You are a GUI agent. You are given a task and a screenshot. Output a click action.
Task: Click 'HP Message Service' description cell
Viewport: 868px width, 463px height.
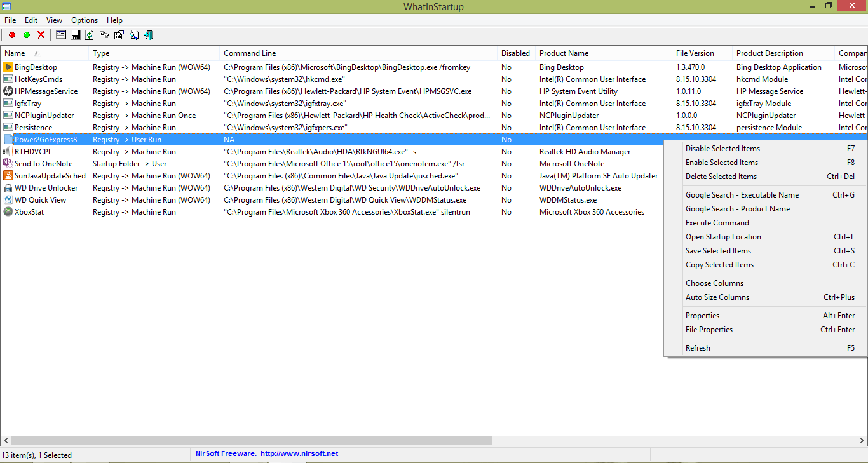coord(770,91)
